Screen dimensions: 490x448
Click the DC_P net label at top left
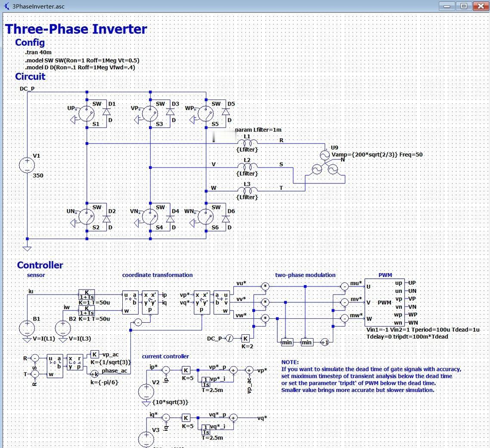click(27, 89)
